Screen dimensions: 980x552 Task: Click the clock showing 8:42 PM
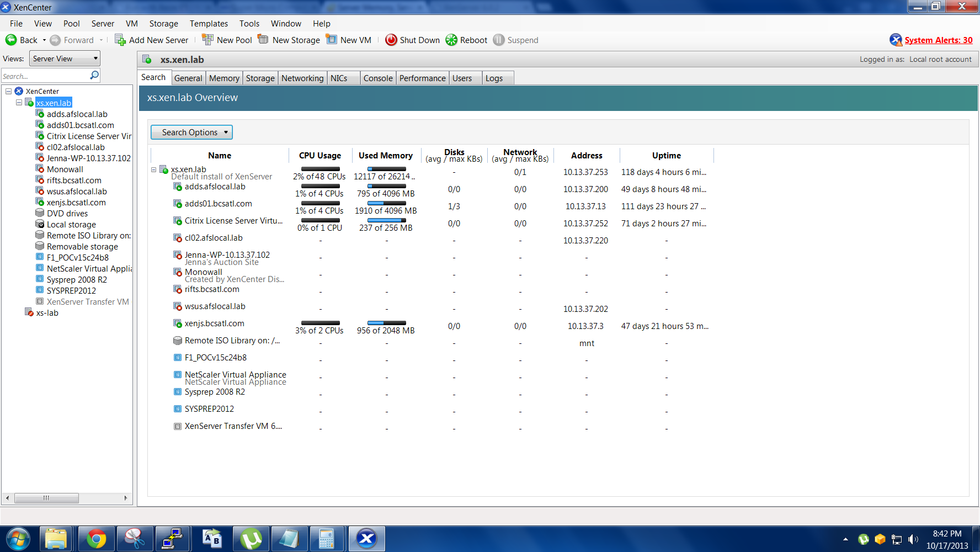point(947,534)
